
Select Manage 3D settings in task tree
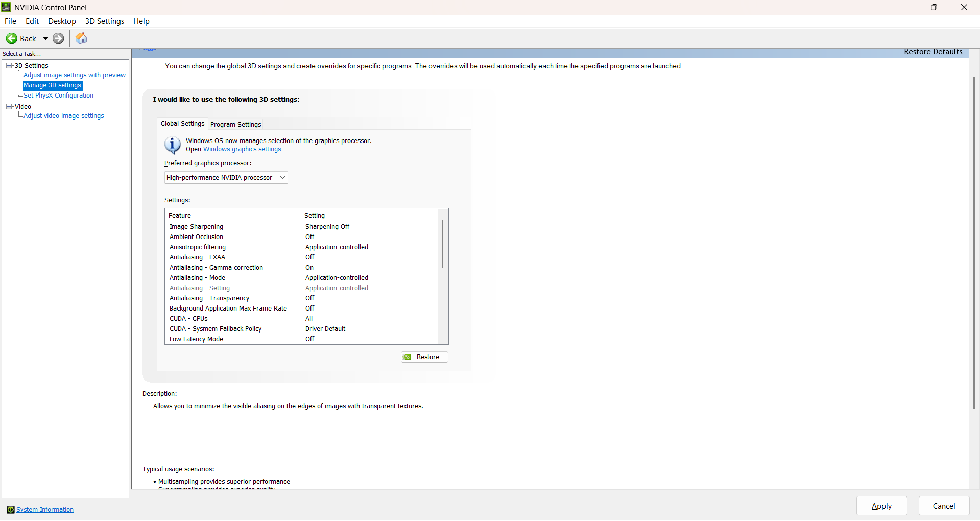click(x=52, y=85)
